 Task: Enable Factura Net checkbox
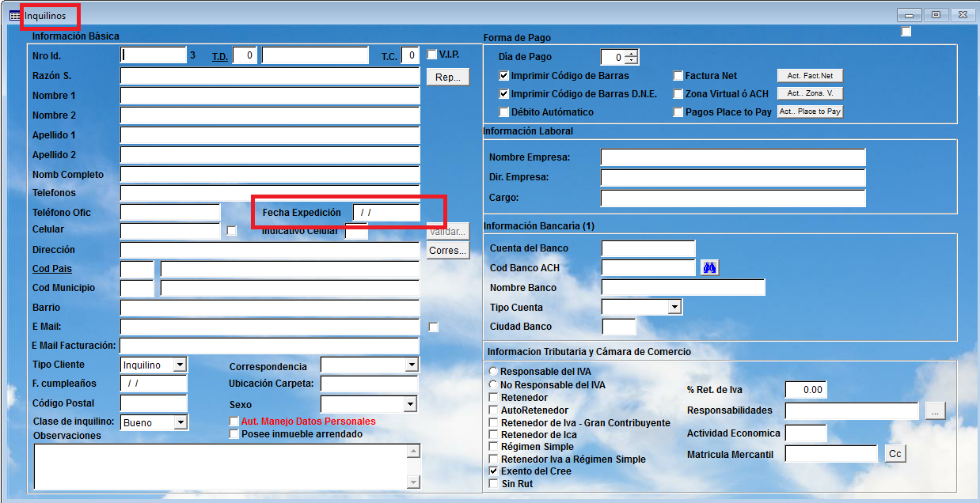pyautogui.click(x=678, y=76)
